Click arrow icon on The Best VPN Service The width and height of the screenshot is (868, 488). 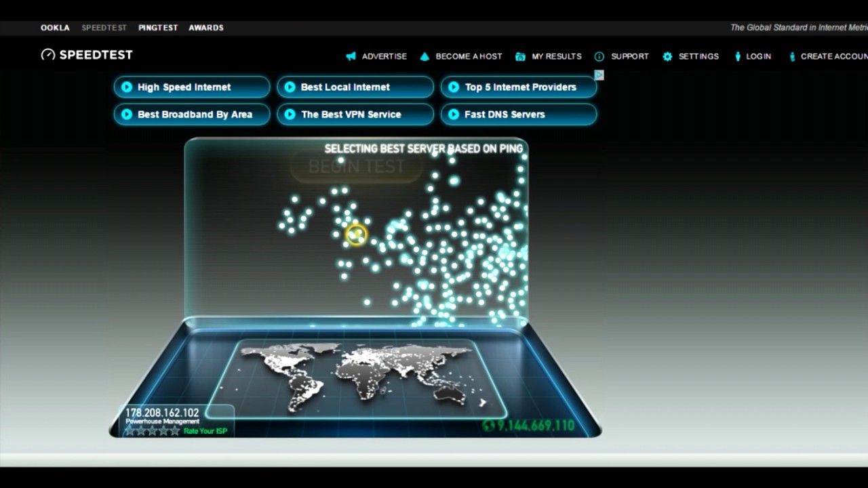[x=290, y=115]
